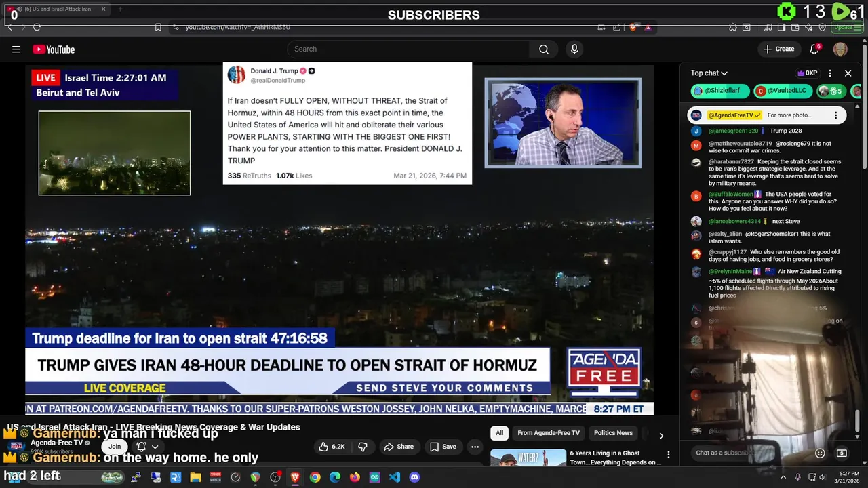Click the @VaultedLLC chat ticker chip

[x=783, y=91]
